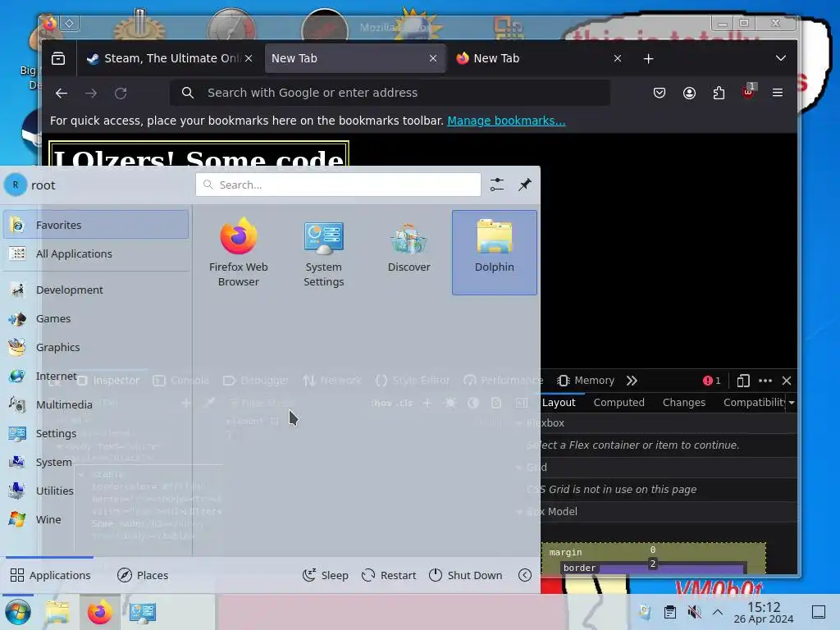Follow the Manage bookmarks link

tap(506, 121)
